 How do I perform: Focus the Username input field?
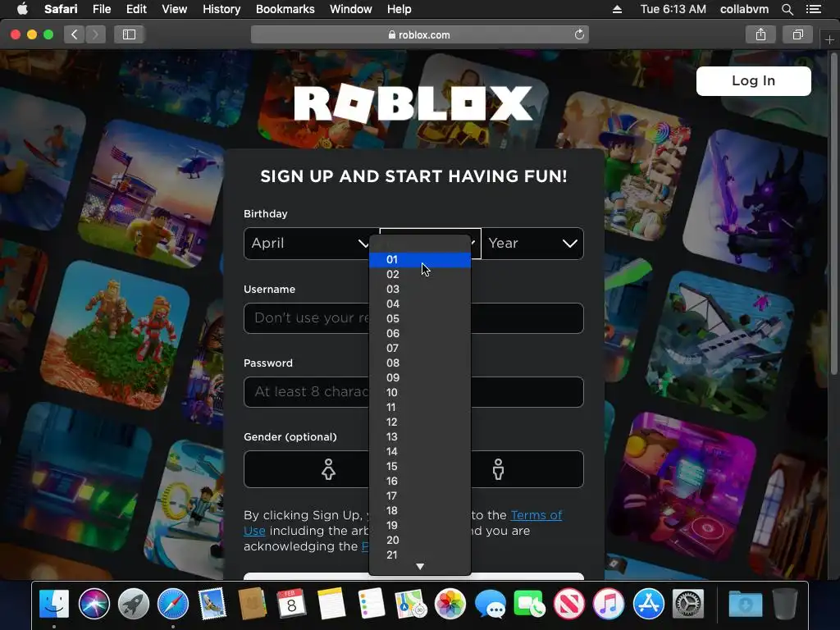click(413, 318)
